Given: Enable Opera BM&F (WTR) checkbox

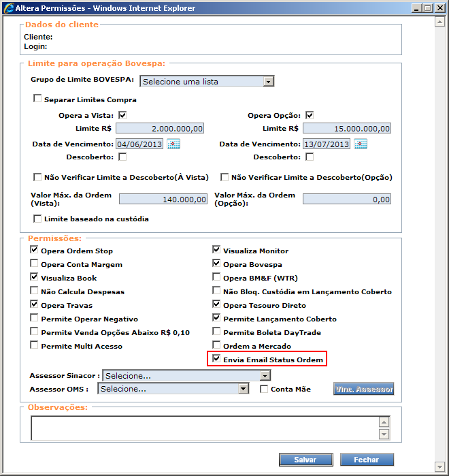Looking at the screenshot, I should click(216, 277).
